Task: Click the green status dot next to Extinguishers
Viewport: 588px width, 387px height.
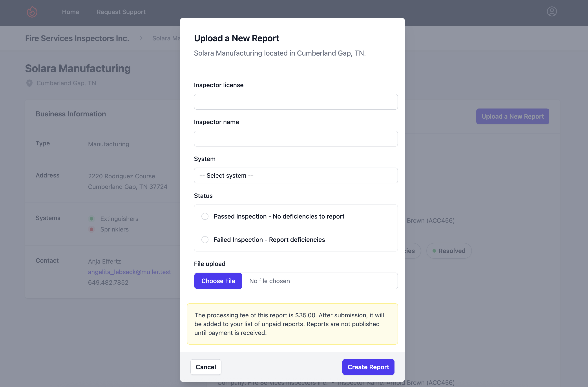Action: (92, 219)
